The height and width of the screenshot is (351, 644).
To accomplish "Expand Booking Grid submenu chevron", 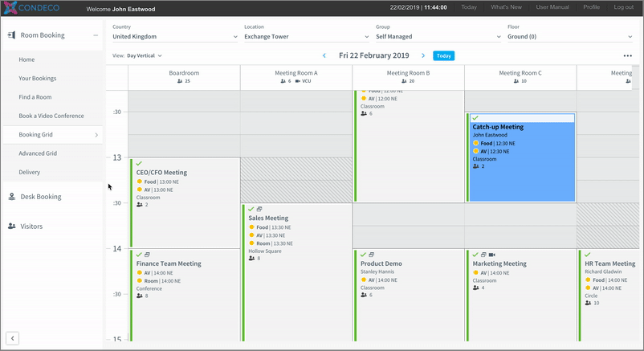I will [96, 135].
